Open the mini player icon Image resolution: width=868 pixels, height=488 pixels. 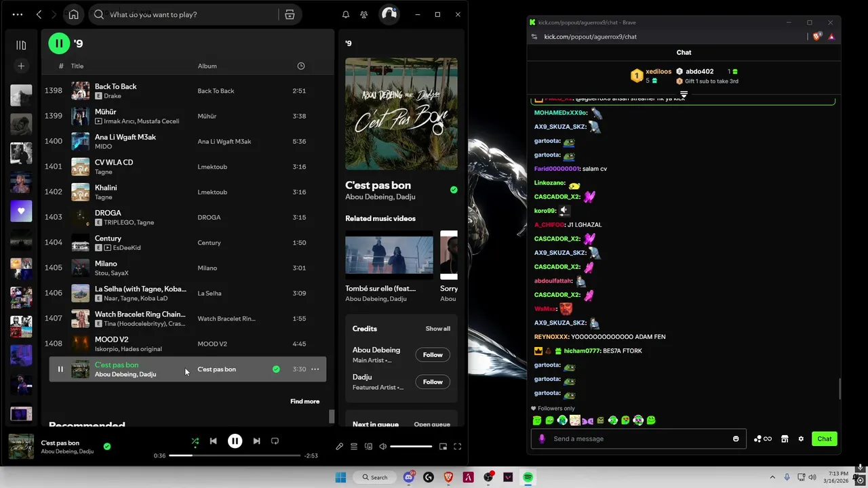click(443, 447)
